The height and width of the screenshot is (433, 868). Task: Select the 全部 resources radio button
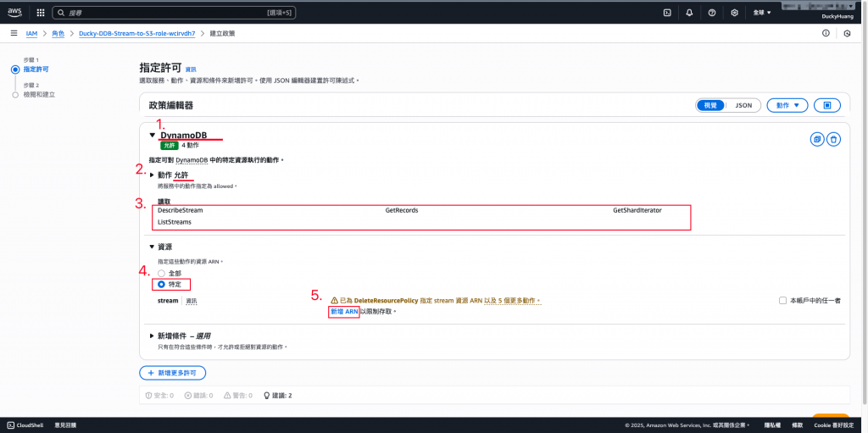click(x=161, y=274)
